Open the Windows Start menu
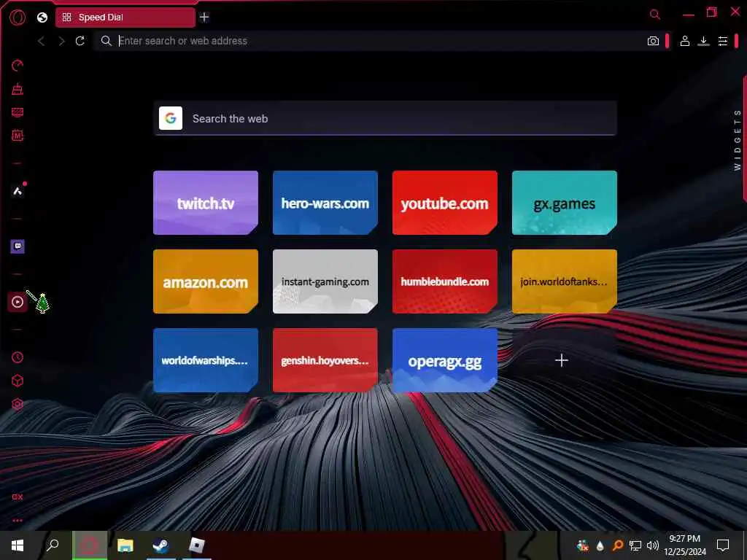747x560 pixels. tap(18, 545)
